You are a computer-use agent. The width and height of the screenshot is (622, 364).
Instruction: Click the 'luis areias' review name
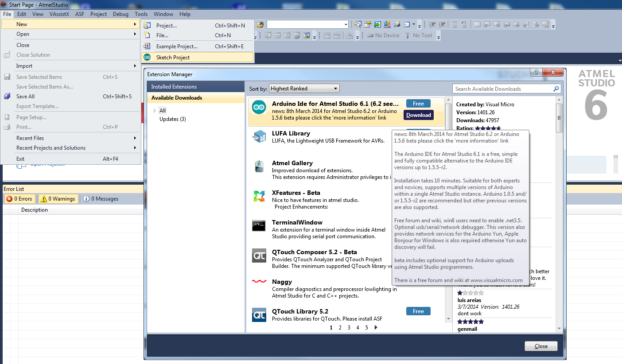tap(469, 300)
